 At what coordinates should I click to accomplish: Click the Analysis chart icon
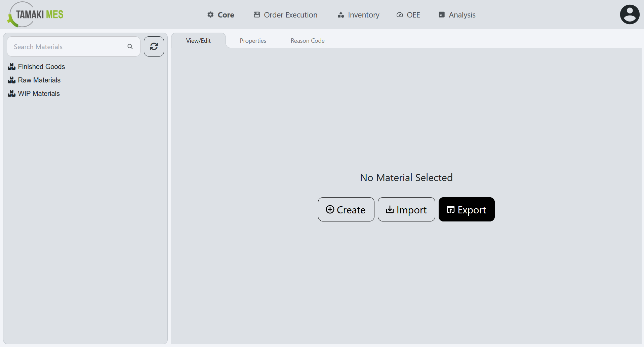pos(441,14)
